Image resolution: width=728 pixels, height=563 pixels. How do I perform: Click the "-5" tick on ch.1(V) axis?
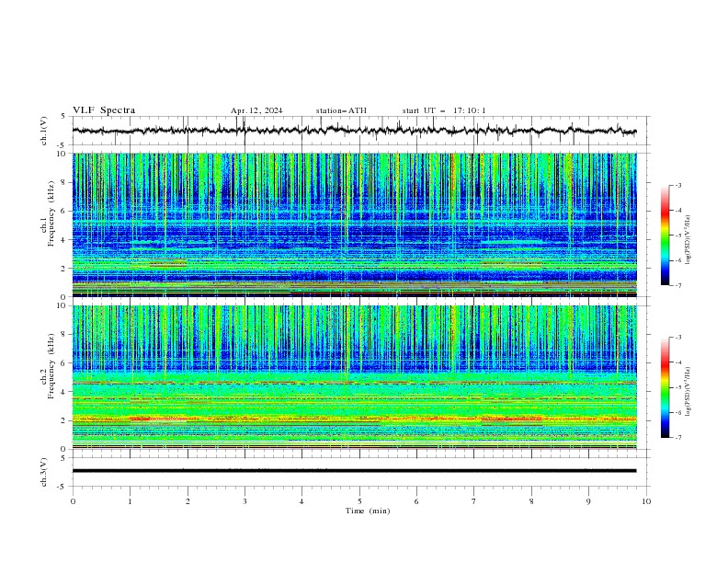tap(63, 145)
